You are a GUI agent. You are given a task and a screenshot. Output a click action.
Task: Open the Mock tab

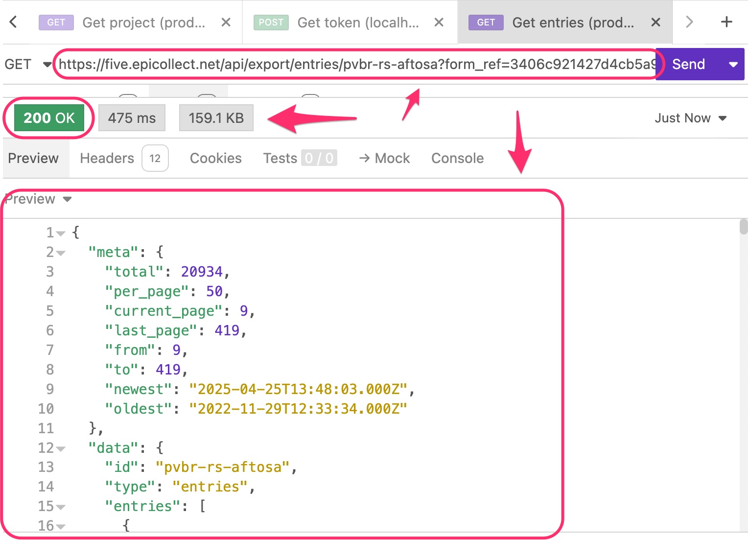385,158
